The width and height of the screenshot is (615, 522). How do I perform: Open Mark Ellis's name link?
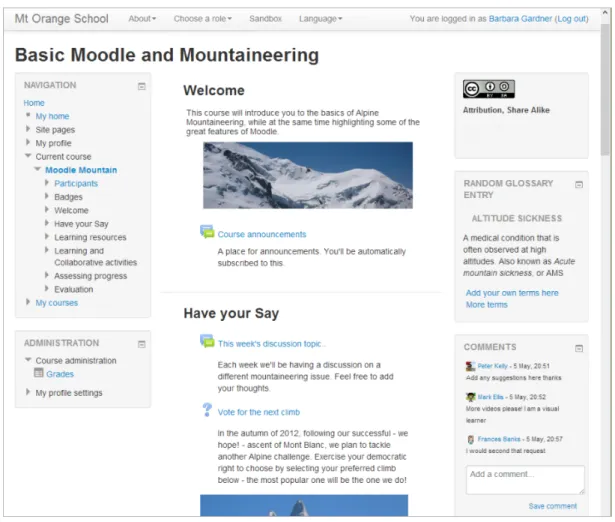tap(490, 397)
